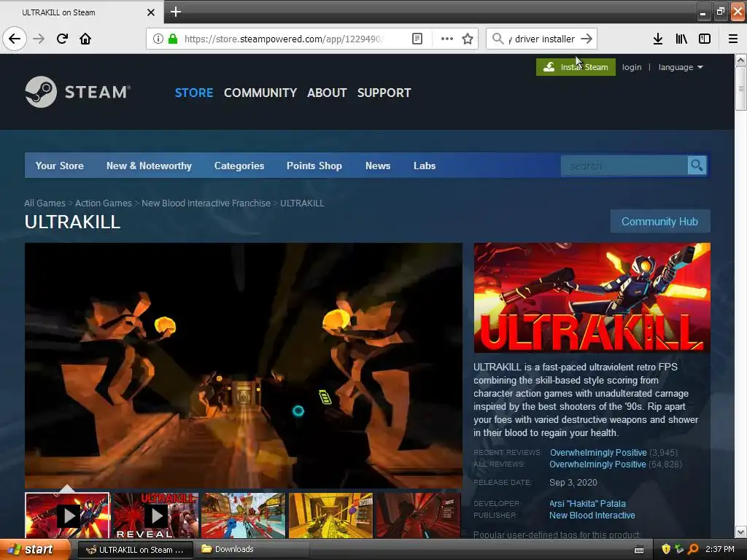
Task: Bookmark this page with star icon
Action: pyautogui.click(x=468, y=39)
